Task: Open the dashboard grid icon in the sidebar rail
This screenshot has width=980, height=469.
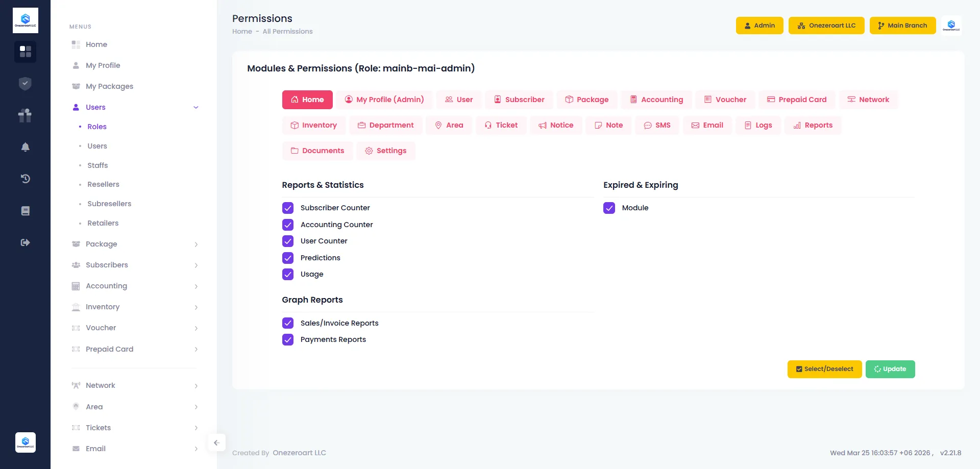Action: (x=25, y=52)
